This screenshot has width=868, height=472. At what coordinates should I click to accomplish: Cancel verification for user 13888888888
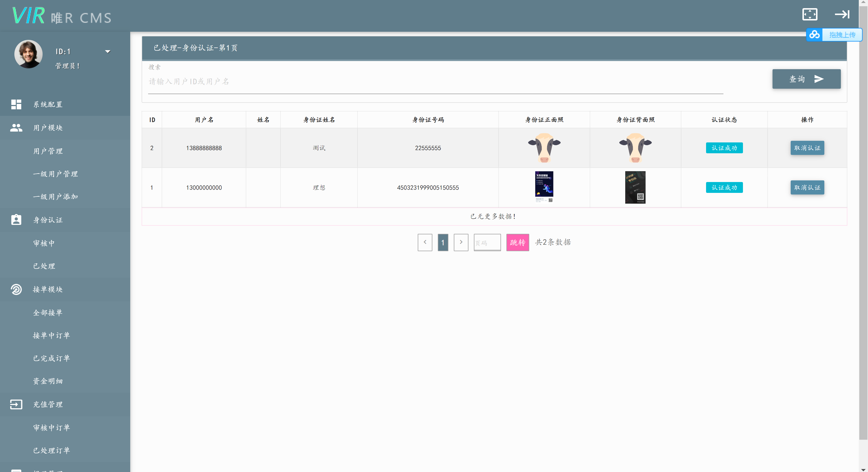point(807,148)
